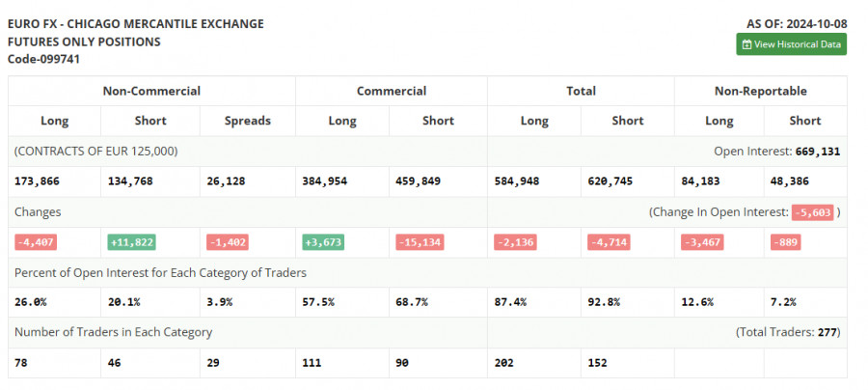Click trader count 202

point(503,363)
